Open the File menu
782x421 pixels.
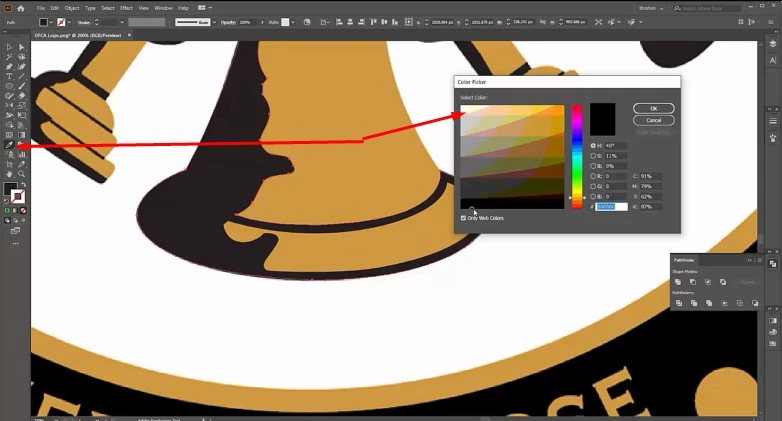(40, 8)
